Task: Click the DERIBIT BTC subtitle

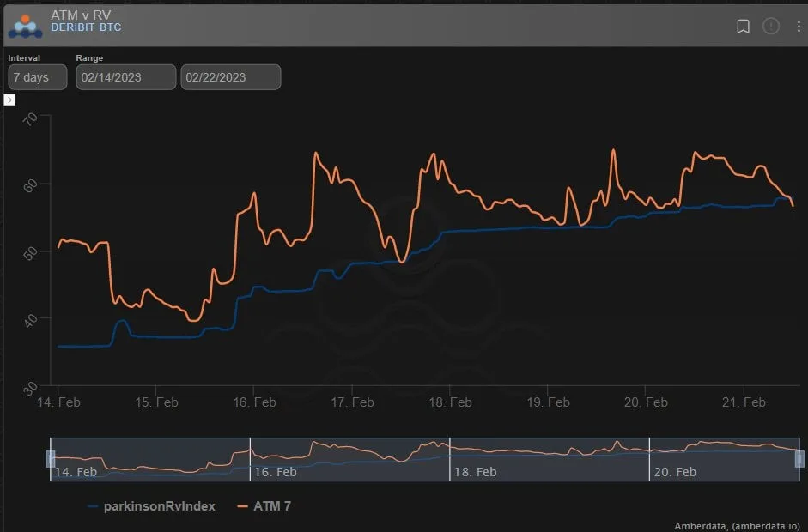Action: tap(86, 27)
